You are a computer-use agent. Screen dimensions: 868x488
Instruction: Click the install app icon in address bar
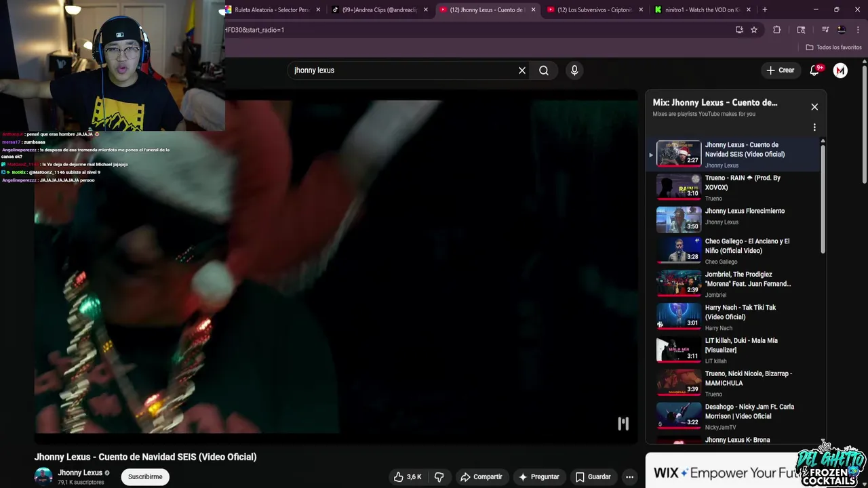point(739,30)
